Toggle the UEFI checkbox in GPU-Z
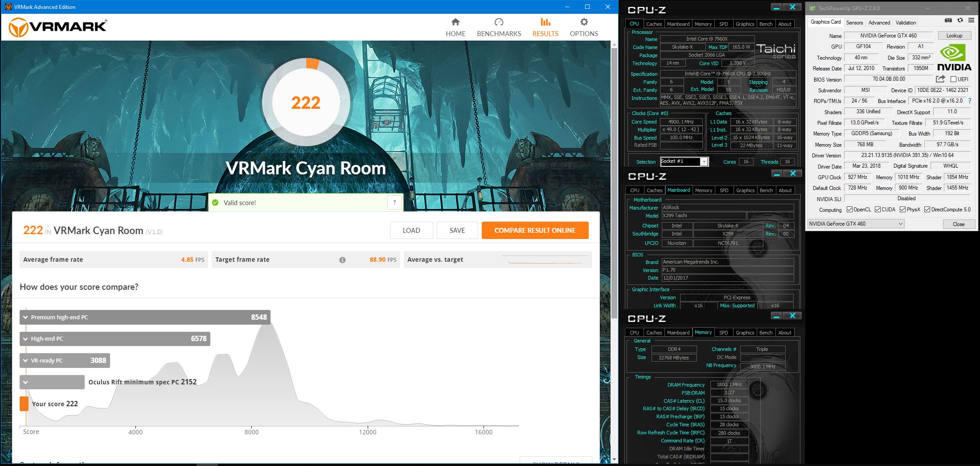The image size is (980, 466). [x=953, y=79]
